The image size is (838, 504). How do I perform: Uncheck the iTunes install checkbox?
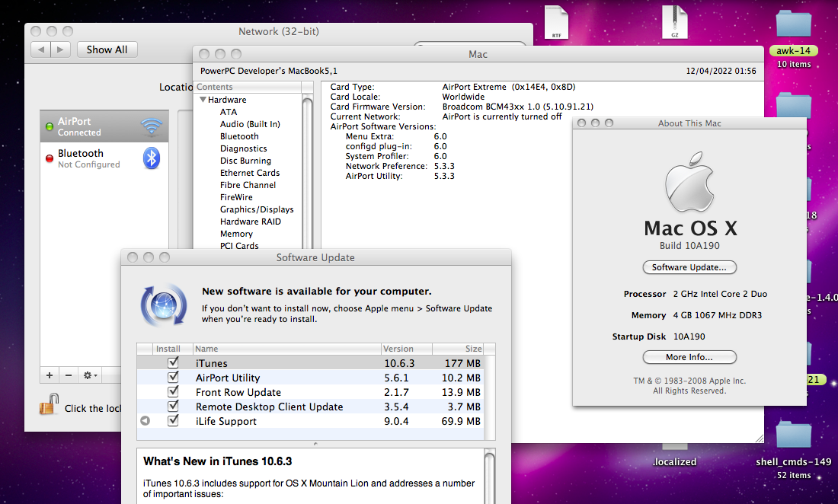point(173,362)
